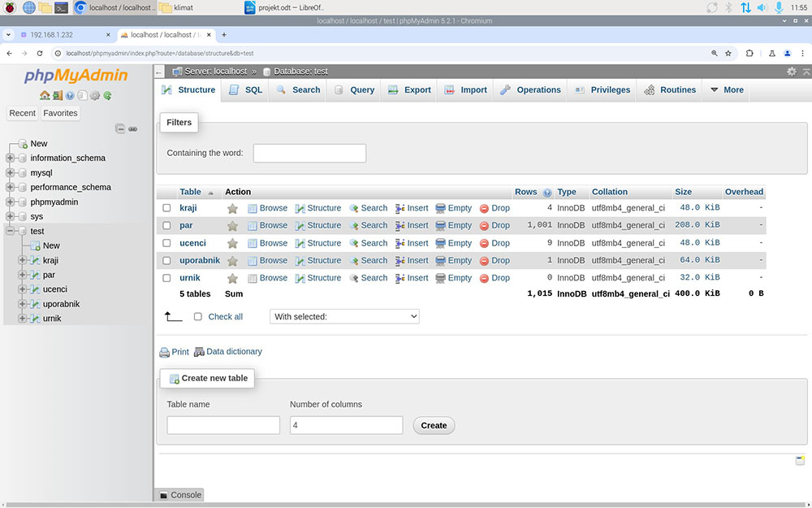Expand the kraji table tree node
812x508 pixels.
22,260
